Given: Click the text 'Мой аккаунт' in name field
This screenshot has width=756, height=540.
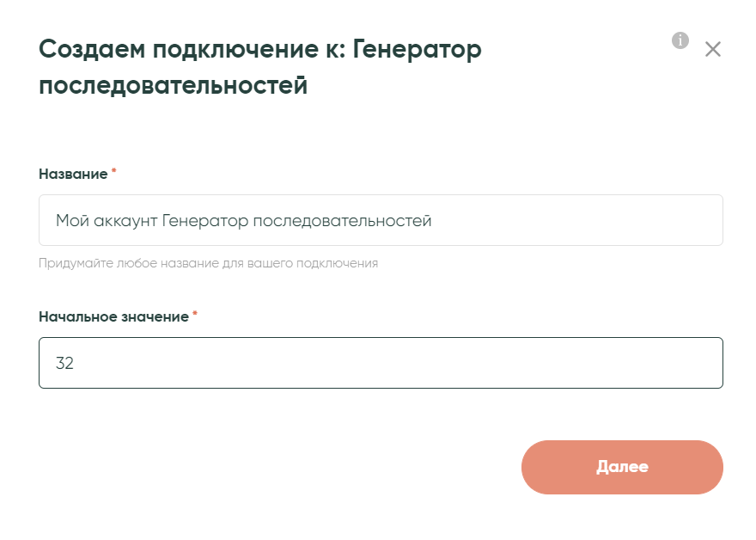Looking at the screenshot, I should point(107,221).
